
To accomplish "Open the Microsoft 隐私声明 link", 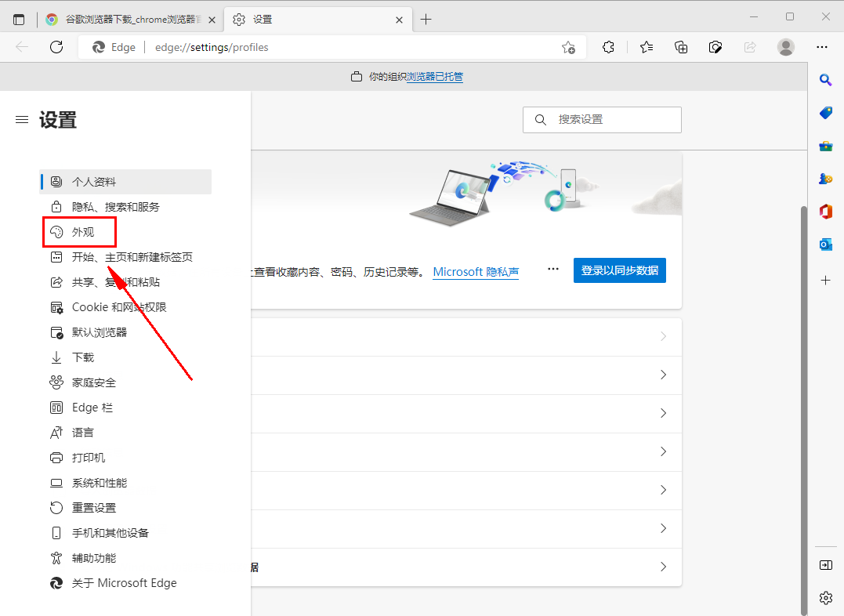I will pyautogui.click(x=476, y=272).
